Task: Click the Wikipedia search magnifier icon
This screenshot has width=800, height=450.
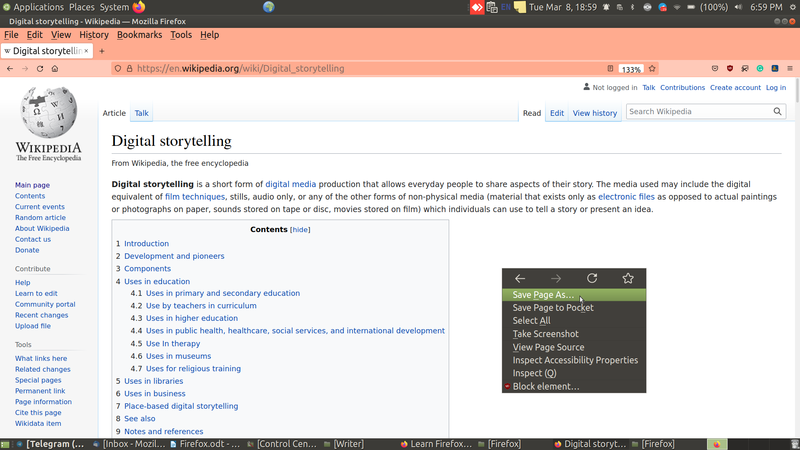Action: pos(777,111)
